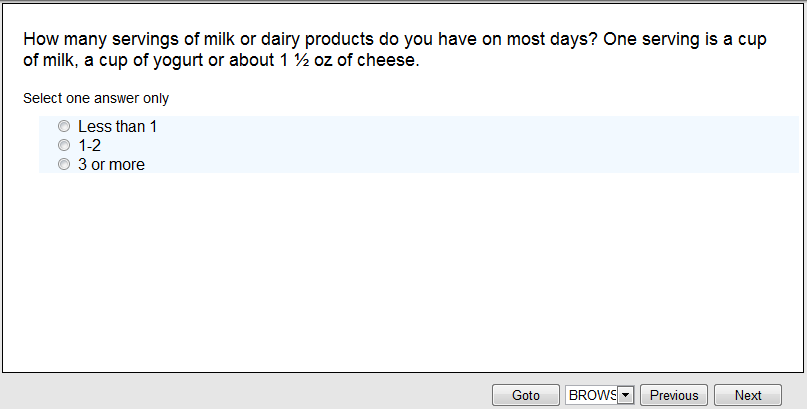807x409 pixels.
Task: Go back with the Previous button
Action: (674, 395)
